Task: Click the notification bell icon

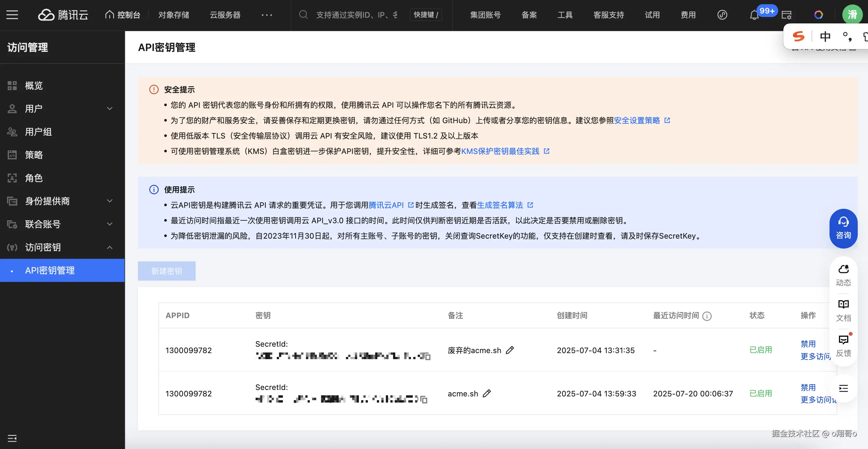Action: tap(754, 15)
